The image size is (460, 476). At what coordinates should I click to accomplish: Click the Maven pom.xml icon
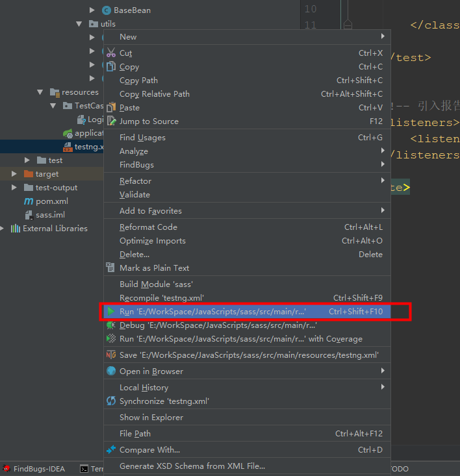(x=29, y=201)
